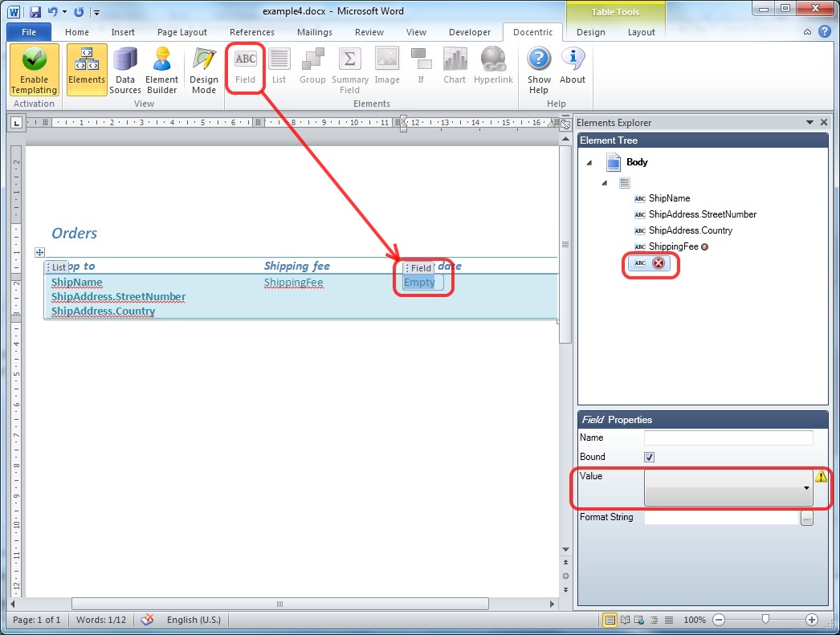Click the ShipName field in the table
This screenshot has width=840, height=635.
click(x=76, y=282)
